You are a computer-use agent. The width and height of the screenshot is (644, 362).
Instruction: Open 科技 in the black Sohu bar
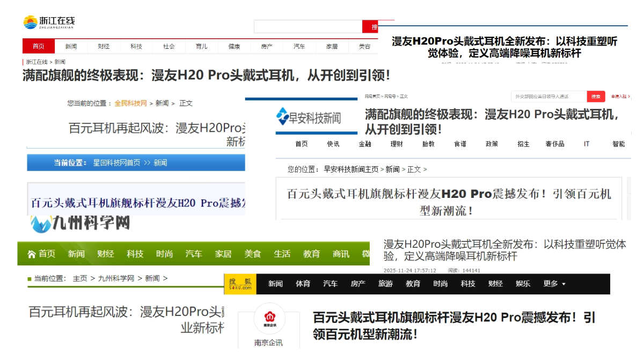coord(468,284)
